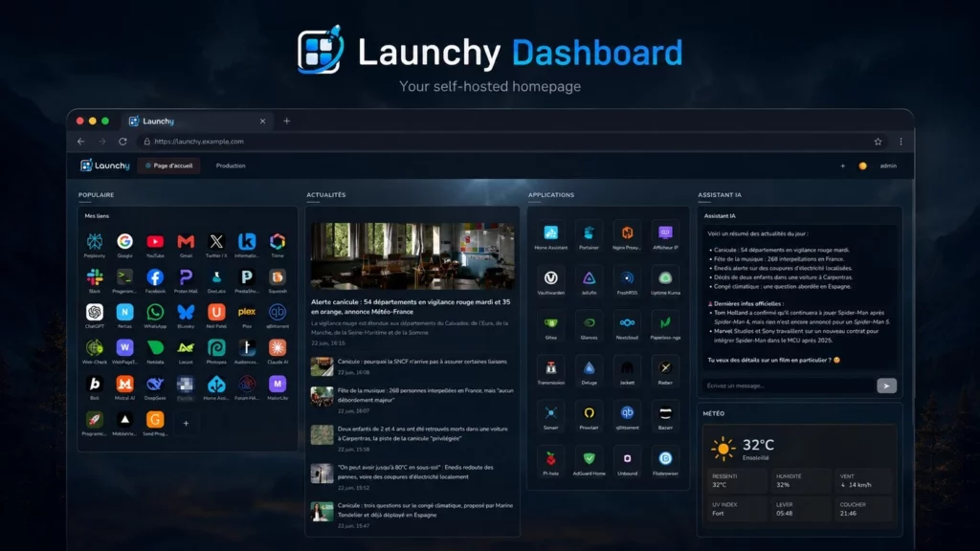The width and height of the screenshot is (980, 551).
Task: Open the Bolt link icon
Action: [x=95, y=385]
